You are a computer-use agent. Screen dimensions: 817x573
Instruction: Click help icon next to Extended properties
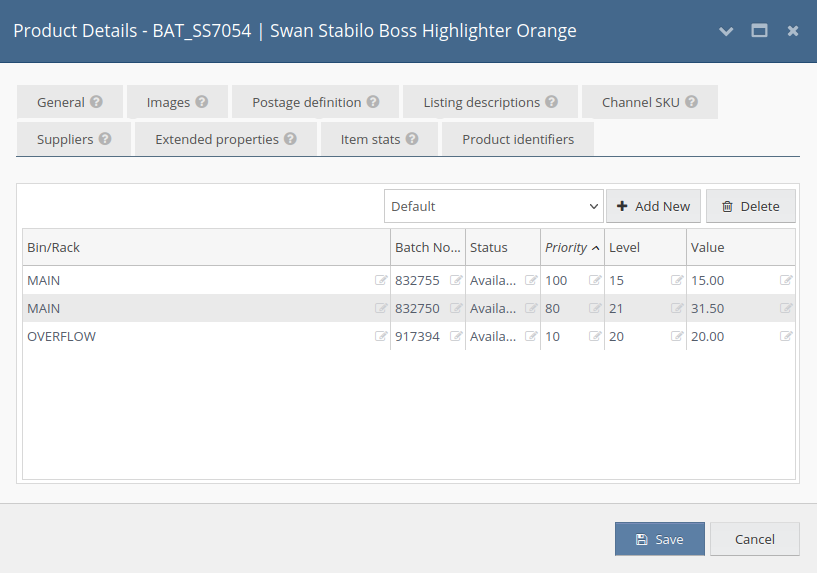(290, 139)
